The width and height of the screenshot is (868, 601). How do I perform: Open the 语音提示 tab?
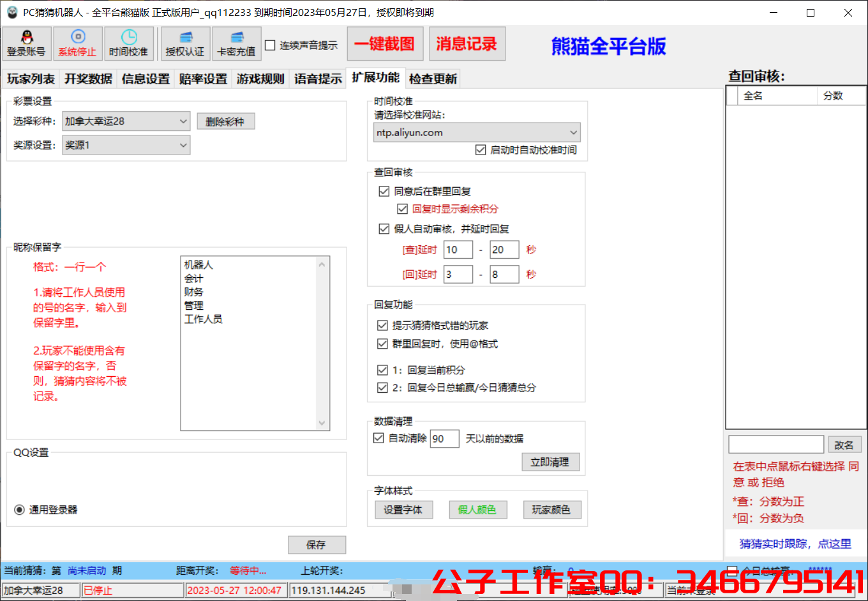[318, 79]
